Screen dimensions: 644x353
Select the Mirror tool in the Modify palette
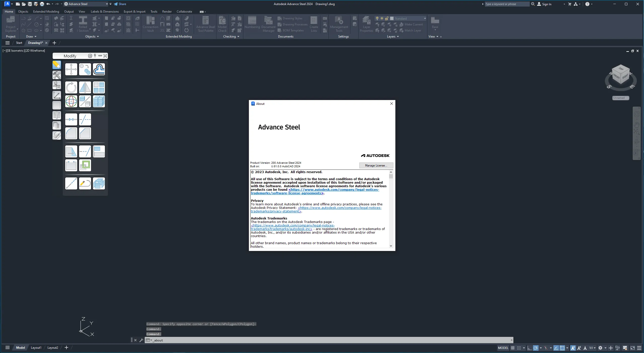click(x=85, y=87)
